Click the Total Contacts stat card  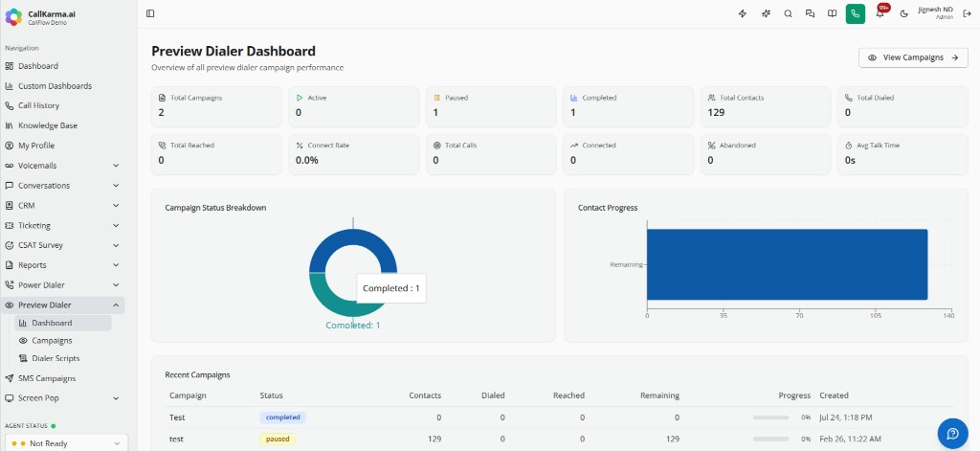pyautogui.click(x=766, y=107)
